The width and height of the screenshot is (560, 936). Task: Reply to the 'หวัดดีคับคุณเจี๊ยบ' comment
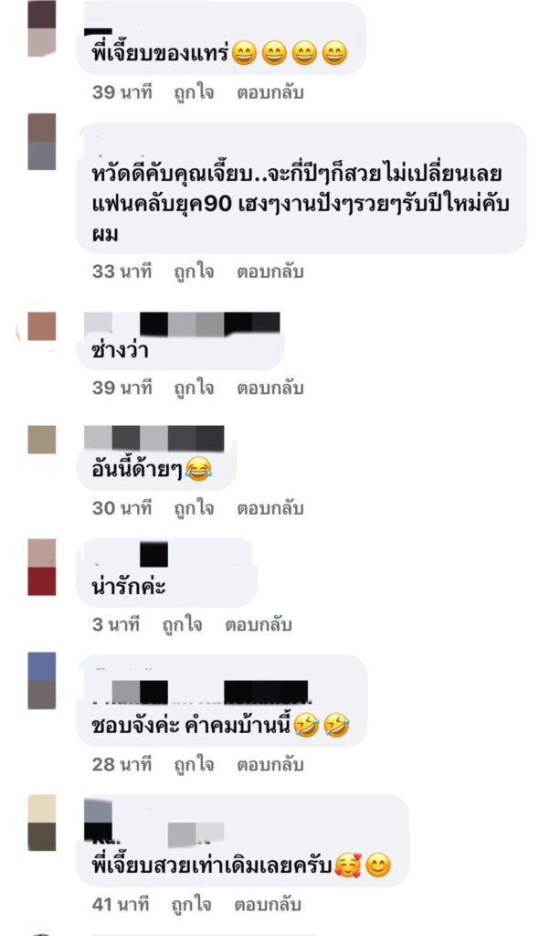[270, 271]
